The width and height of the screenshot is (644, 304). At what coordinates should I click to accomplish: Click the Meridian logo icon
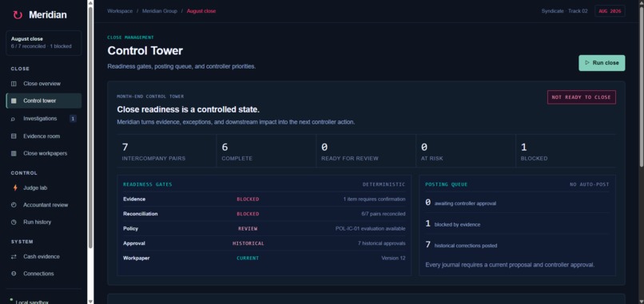coord(18,15)
